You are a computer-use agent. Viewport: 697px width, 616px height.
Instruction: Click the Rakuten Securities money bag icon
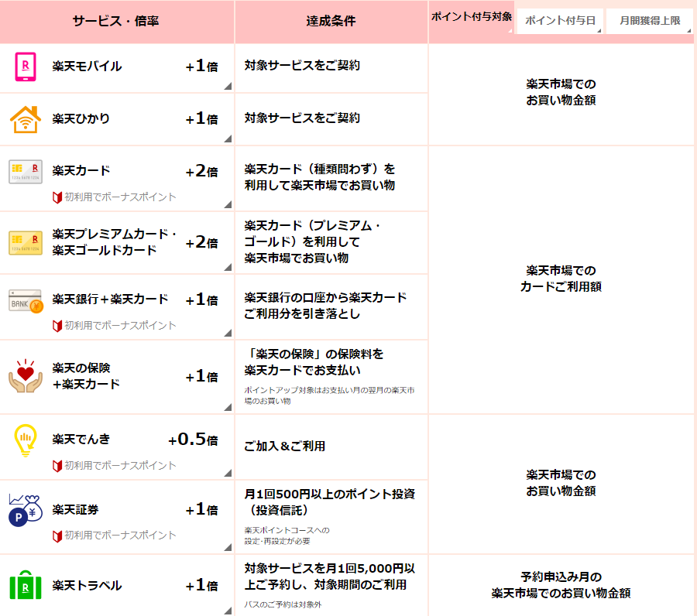[26, 510]
